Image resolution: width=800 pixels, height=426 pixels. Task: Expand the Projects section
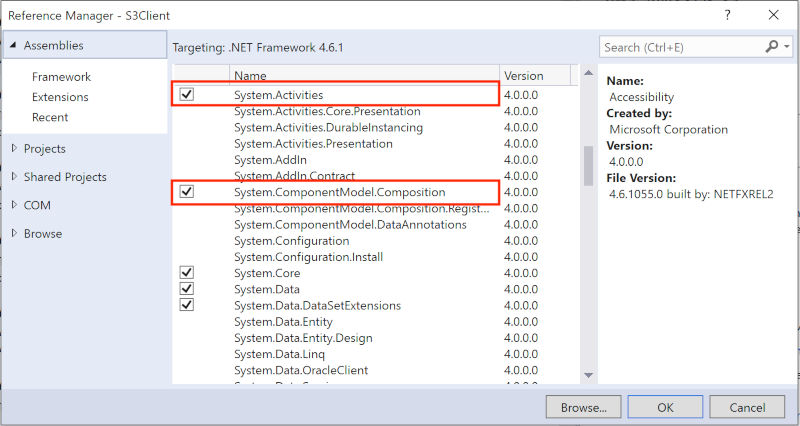14,149
